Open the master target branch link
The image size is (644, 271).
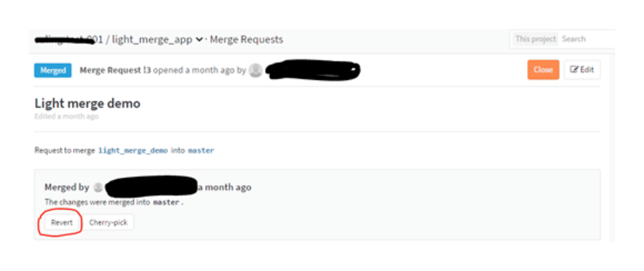tap(201, 150)
